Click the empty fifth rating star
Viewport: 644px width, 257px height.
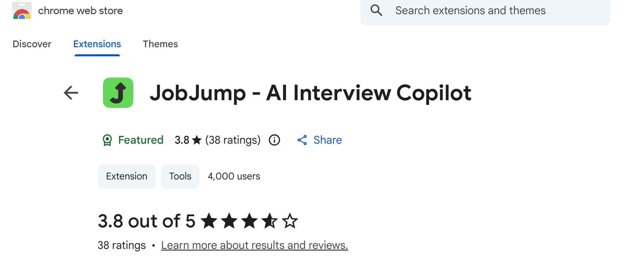[290, 221]
